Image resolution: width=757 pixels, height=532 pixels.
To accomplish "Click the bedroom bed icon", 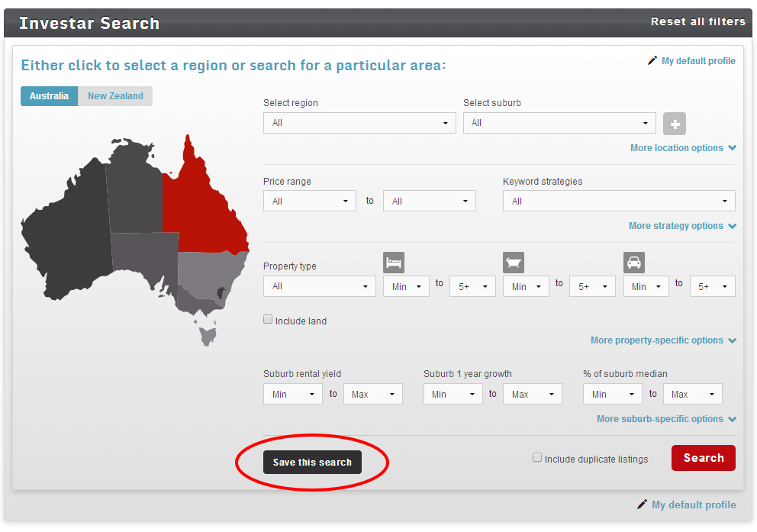I will (394, 263).
